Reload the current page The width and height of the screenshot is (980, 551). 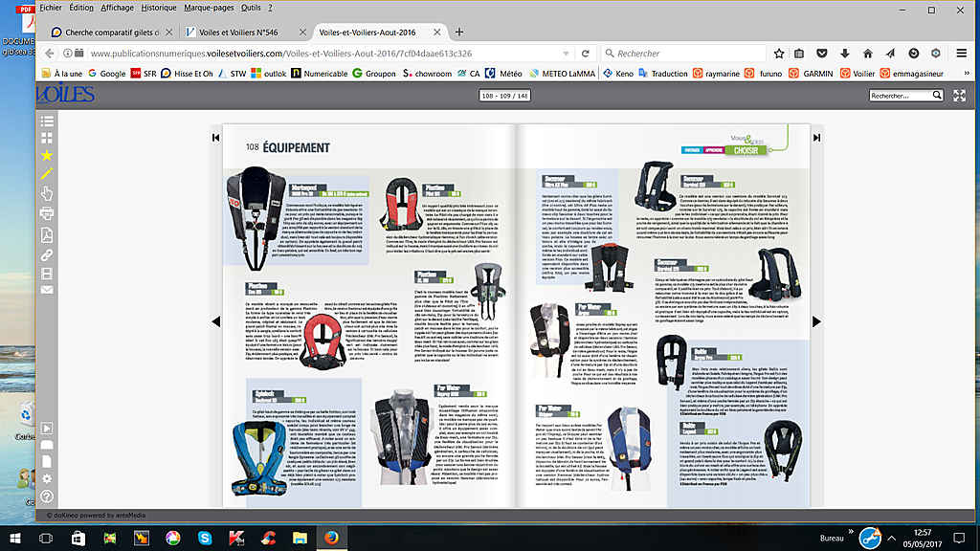click(586, 54)
